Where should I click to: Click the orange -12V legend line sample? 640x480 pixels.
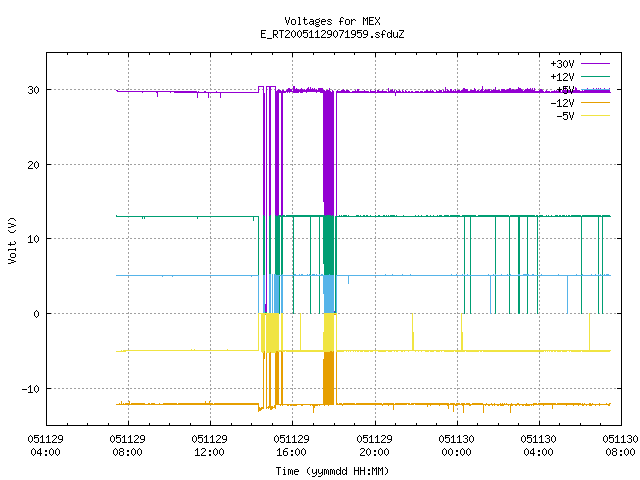[x=596, y=103]
